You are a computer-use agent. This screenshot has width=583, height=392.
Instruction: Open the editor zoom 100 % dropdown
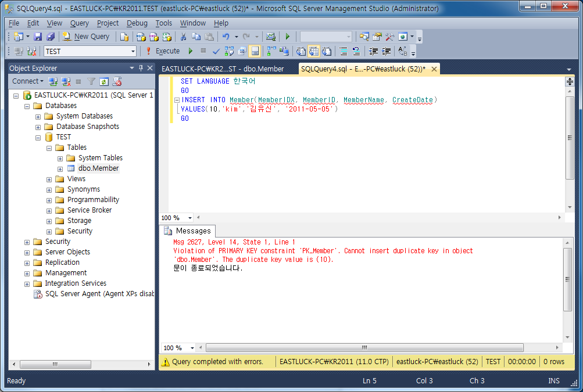point(190,218)
